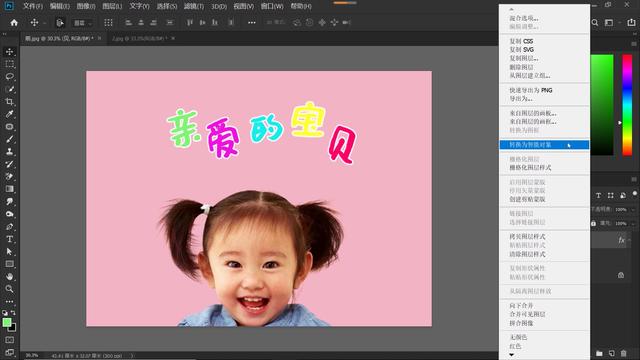Open the Search icon at top right
This screenshot has width=640, height=360.
click(x=595, y=22)
